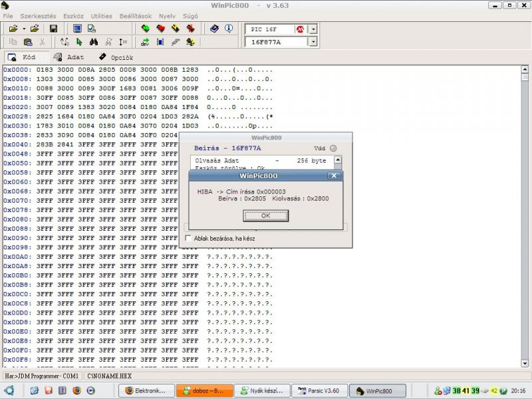Image resolution: width=532 pixels, height=399 pixels.
Task: Open the Beállítások menu
Action: [136, 16]
